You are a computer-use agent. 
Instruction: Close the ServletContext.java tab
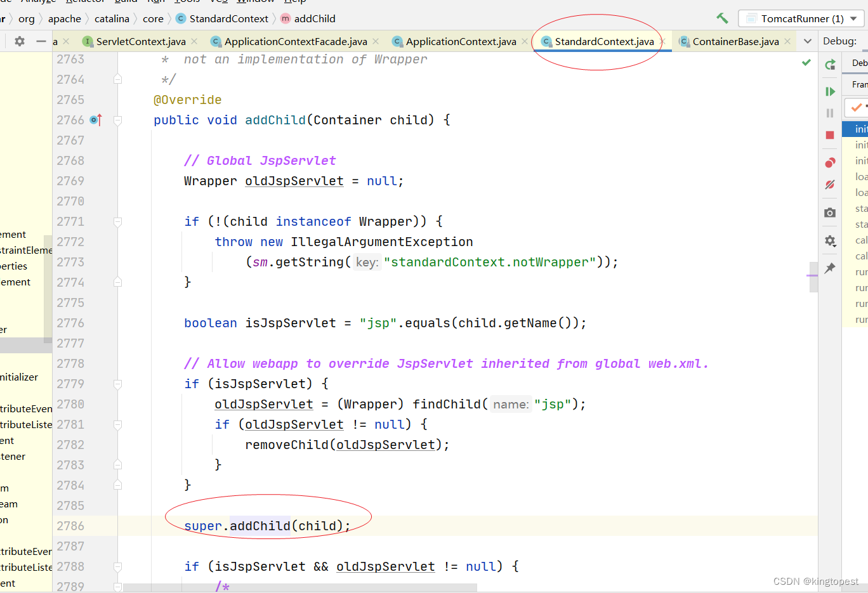[194, 41]
